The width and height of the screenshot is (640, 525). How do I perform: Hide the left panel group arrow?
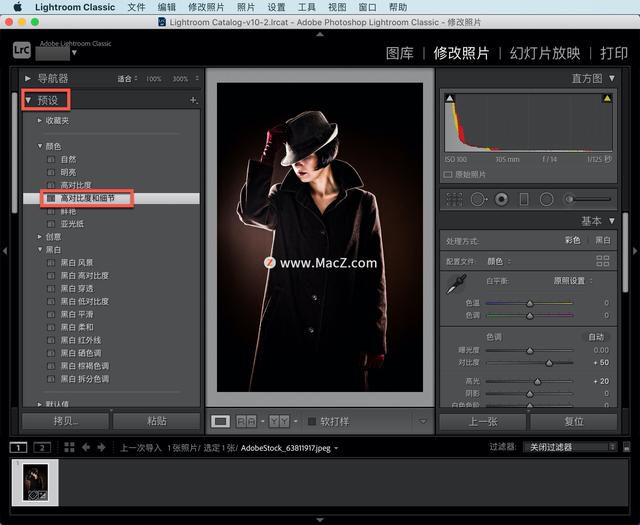point(4,251)
